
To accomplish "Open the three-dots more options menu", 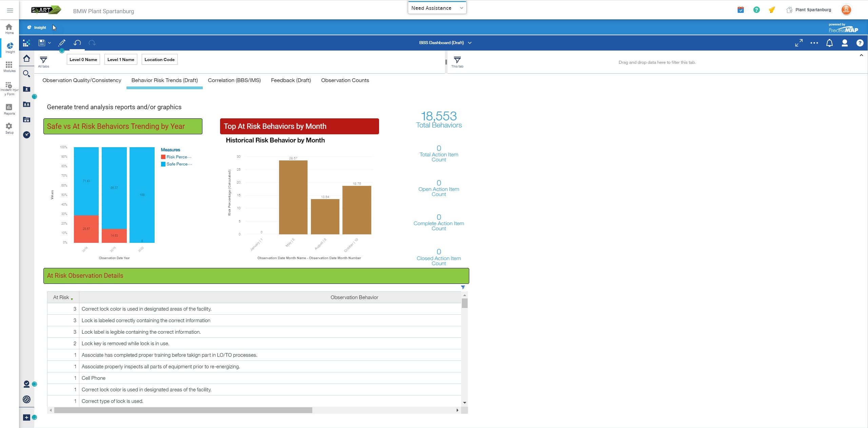I will [814, 43].
